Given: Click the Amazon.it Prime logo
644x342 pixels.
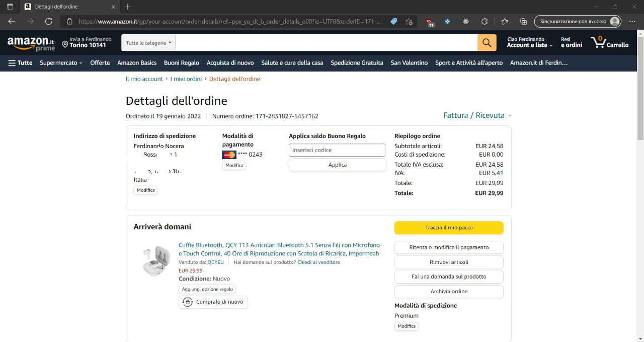Looking at the screenshot, I should pyautogui.click(x=31, y=43).
